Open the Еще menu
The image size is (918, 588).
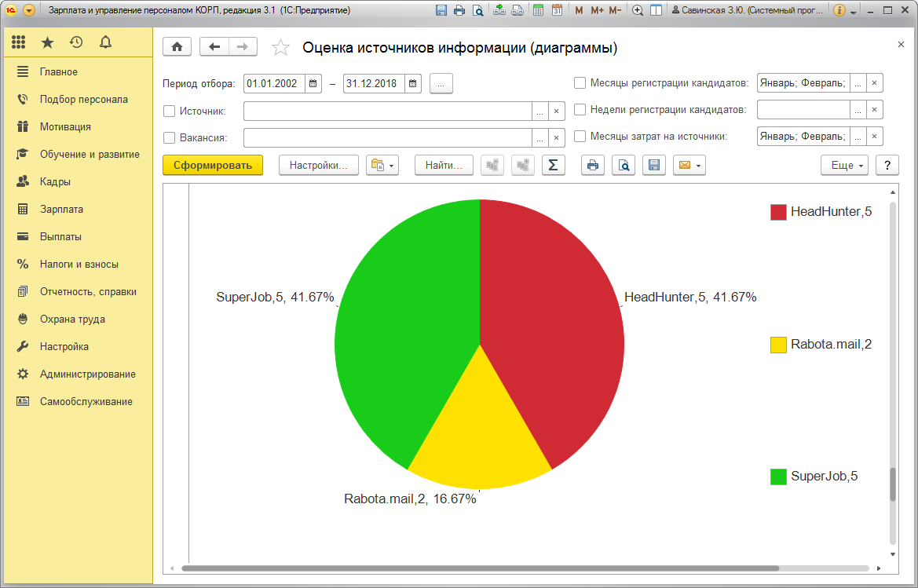[844, 165]
